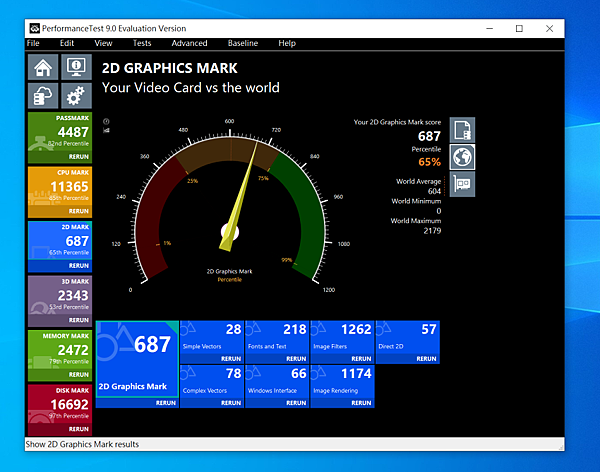600x472 pixels.
Task: Click the orange 'Percentile' gauge label
Action: [x=230, y=280]
